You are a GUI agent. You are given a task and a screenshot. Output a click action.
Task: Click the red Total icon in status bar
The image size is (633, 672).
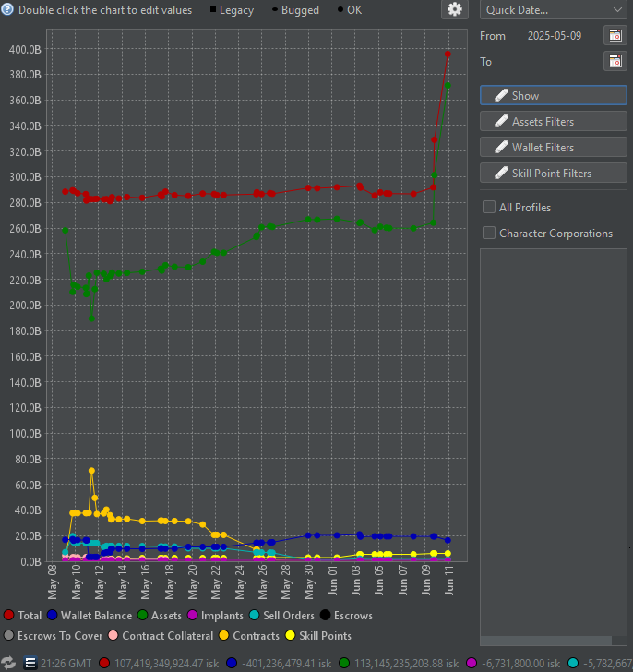coord(104,663)
